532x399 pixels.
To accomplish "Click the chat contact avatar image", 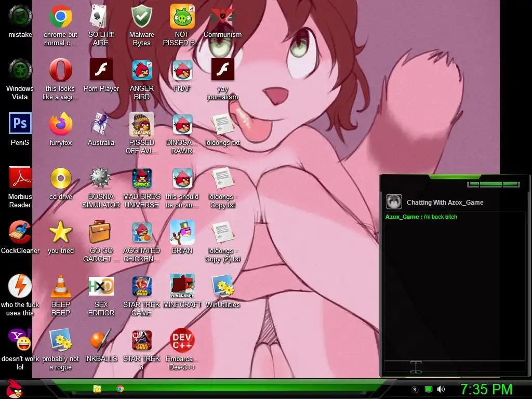I will (394, 202).
